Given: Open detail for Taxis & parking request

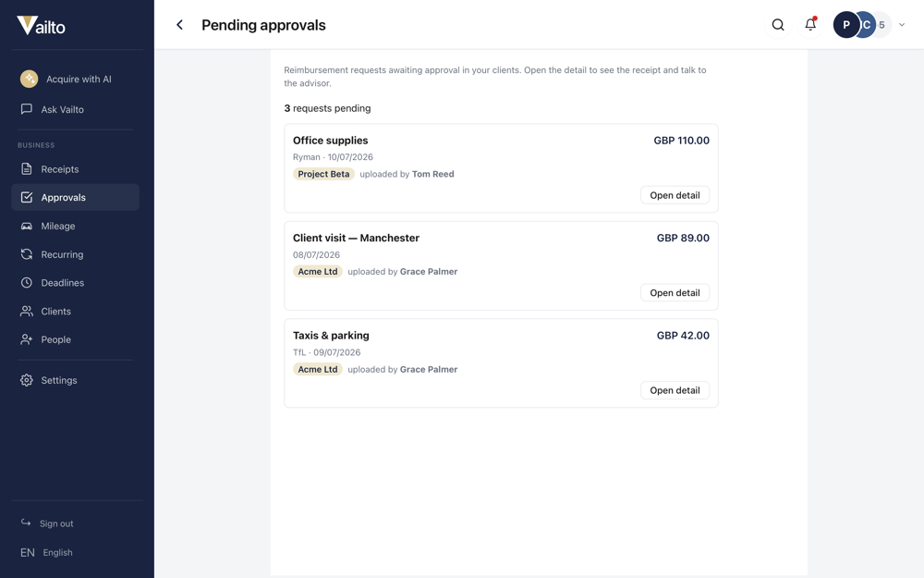Looking at the screenshot, I should [x=675, y=390].
